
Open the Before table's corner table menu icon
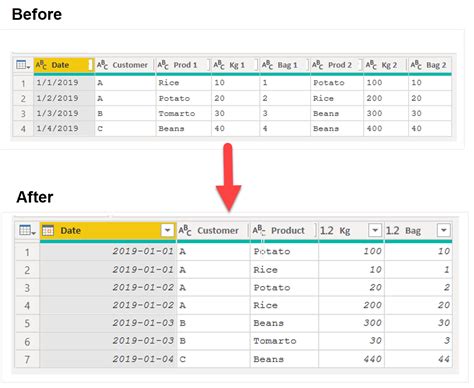[x=23, y=65]
